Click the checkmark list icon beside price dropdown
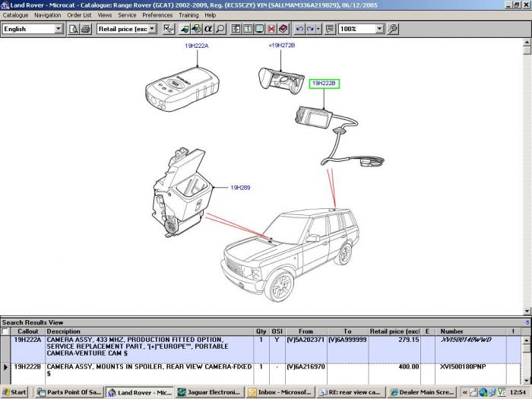The image size is (532, 399). click(x=168, y=29)
